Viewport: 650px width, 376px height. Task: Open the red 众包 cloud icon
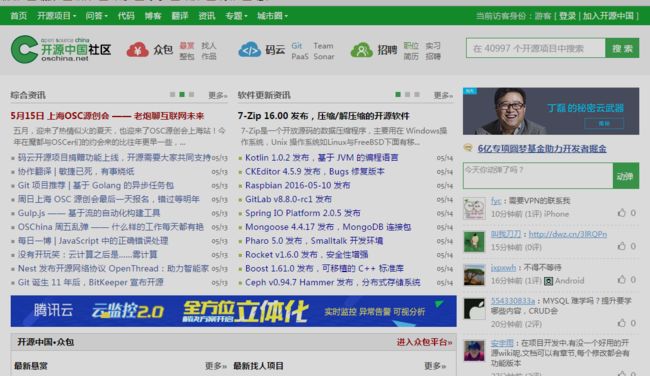tap(138, 50)
